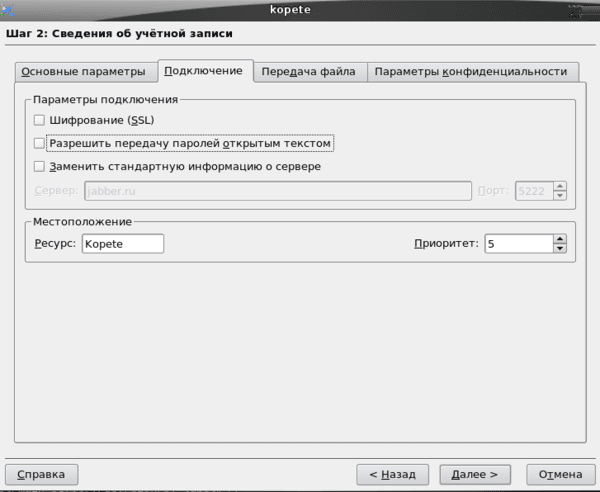Open help with the Справка button
Viewport: 600px width, 492px height.
[x=41, y=474]
